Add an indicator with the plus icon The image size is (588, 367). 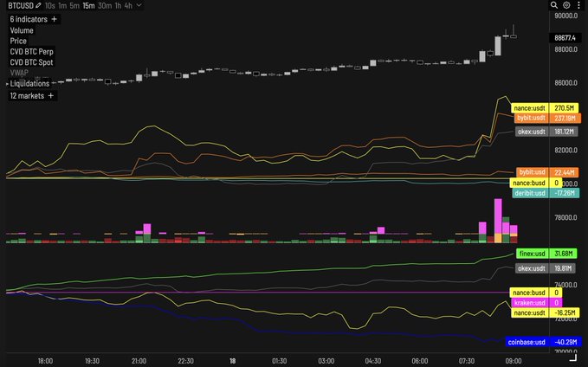pyautogui.click(x=55, y=19)
